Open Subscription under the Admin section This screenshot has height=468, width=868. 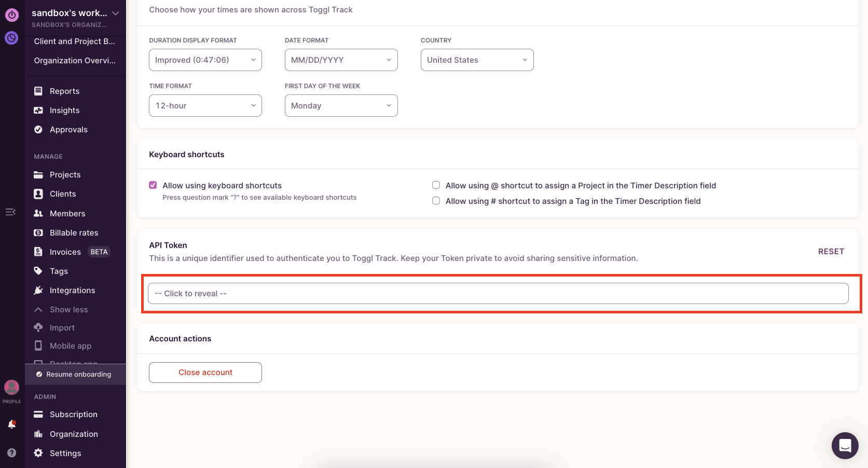tap(73, 414)
